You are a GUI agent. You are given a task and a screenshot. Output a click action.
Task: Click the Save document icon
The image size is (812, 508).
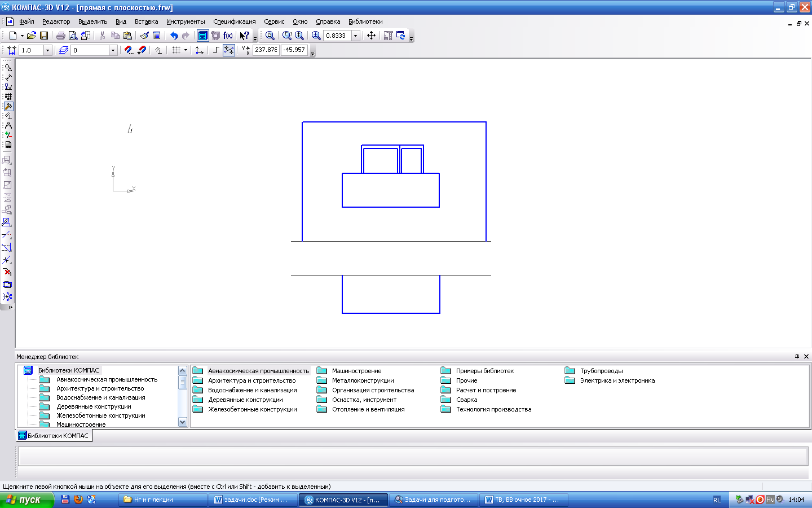point(43,36)
